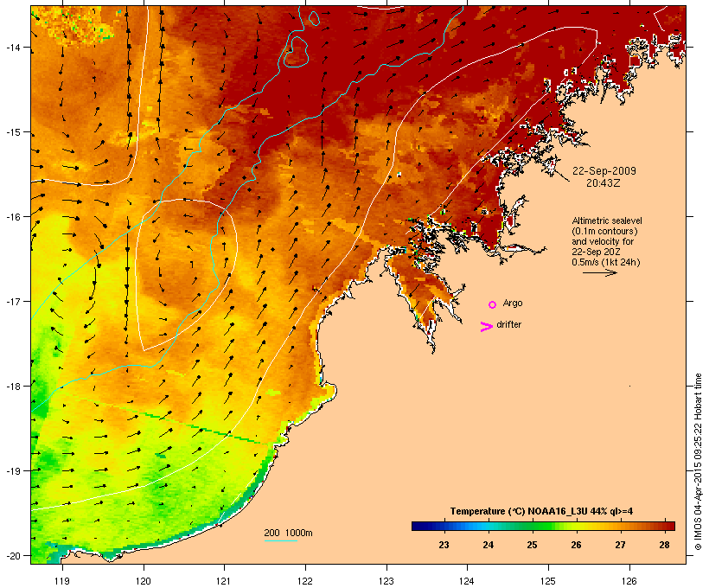Click the 'Altimetric sealevel' caption line
709x588 pixels.
(x=607, y=220)
